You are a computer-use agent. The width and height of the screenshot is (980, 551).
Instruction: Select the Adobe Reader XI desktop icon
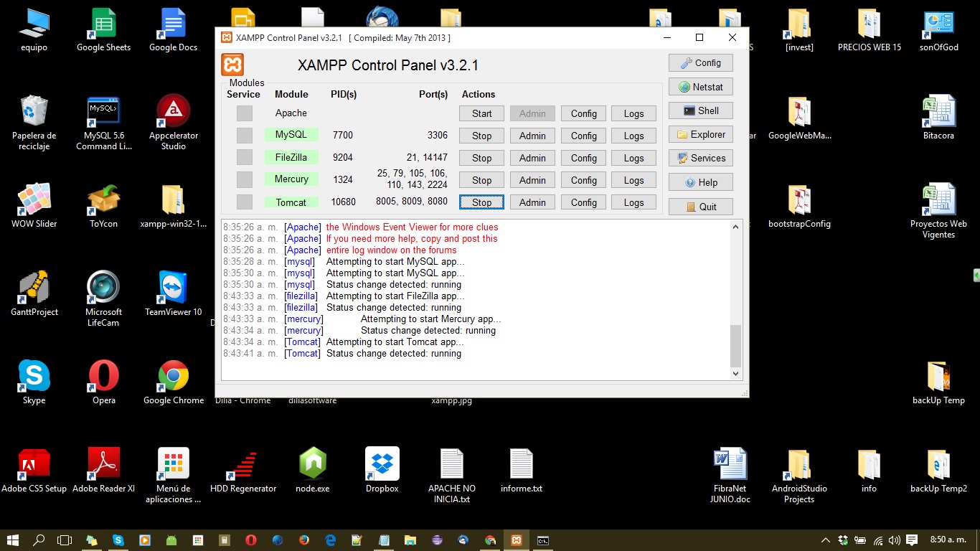(104, 470)
